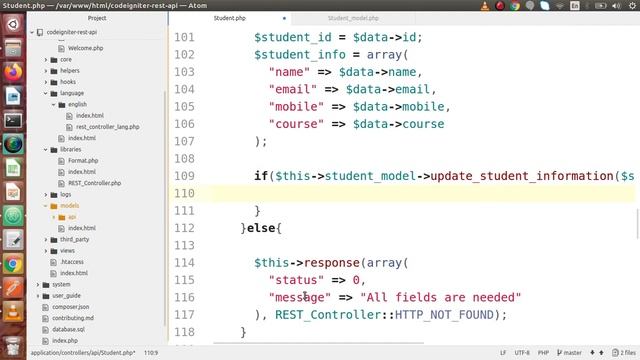The height and width of the screenshot is (360, 640).
Task: Change the UTF-8 encoding selector
Action: (522, 353)
